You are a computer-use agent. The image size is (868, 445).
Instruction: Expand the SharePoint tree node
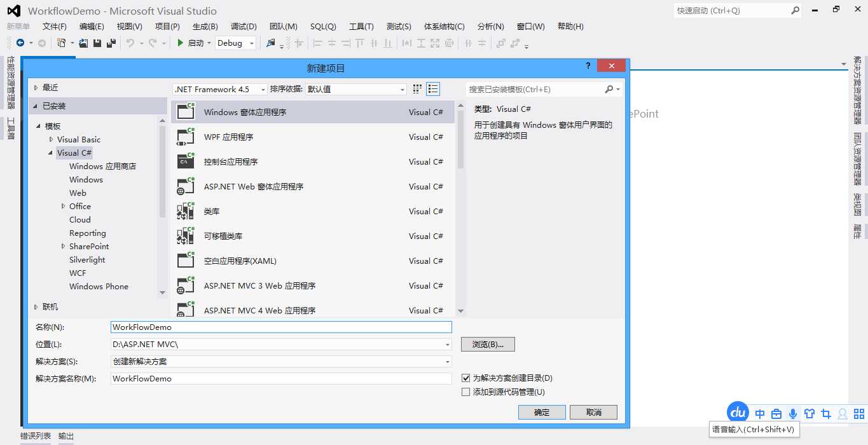tap(63, 246)
